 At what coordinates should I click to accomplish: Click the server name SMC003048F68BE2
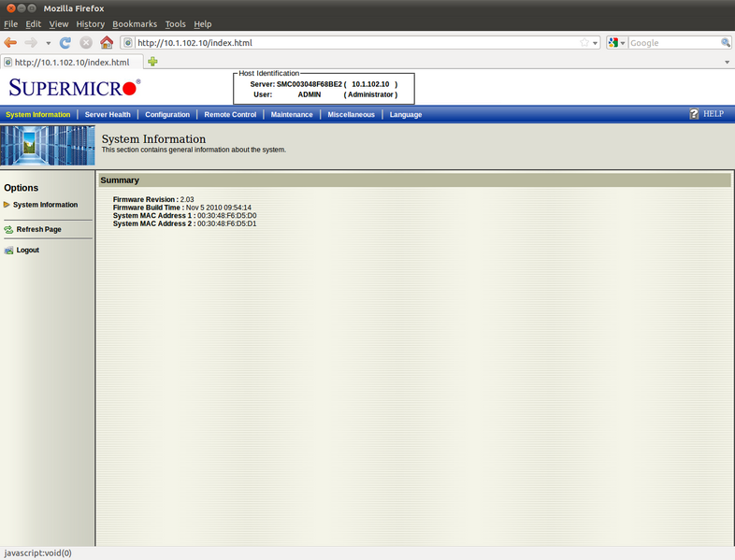click(310, 84)
